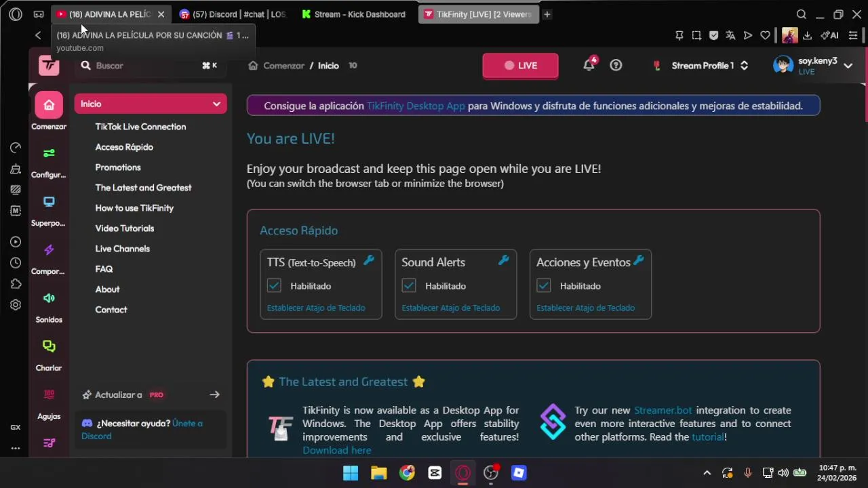Open How to use TikFinity item
Image resolution: width=868 pixels, height=488 pixels.
[134, 208]
